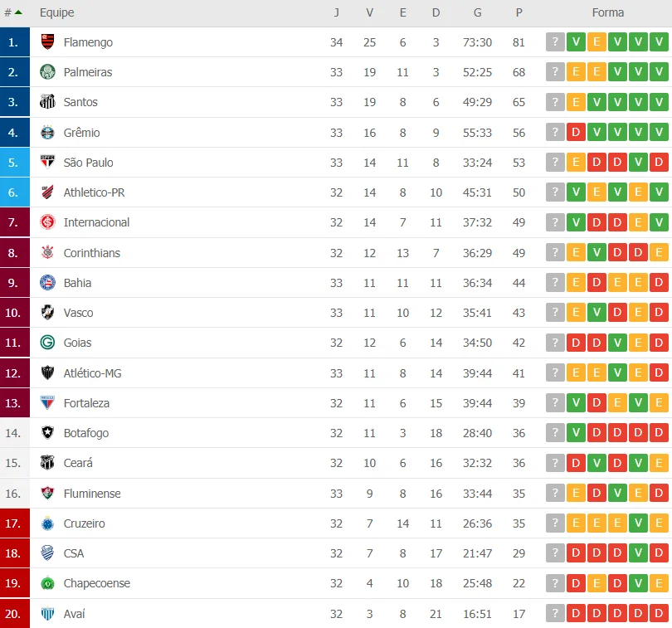672x628 pixels.
Task: Click the Grêmio club crest icon
Action: (x=47, y=133)
